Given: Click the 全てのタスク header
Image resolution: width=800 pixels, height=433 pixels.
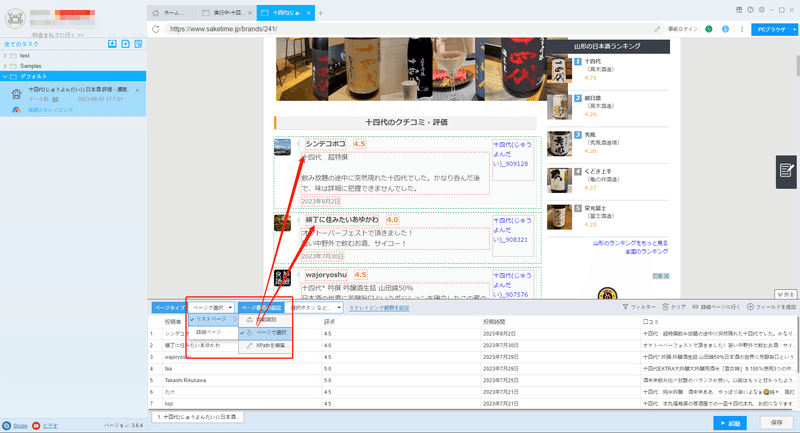Looking at the screenshot, I should coord(21,44).
